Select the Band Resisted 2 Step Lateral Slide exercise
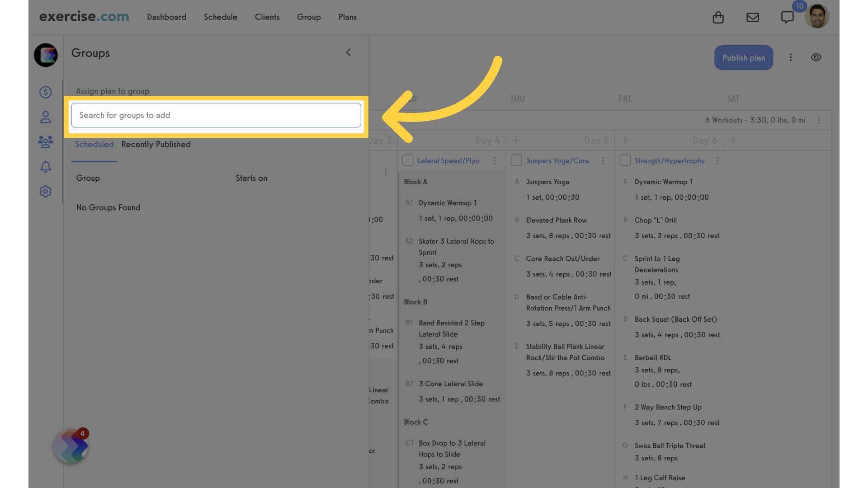 pyautogui.click(x=451, y=328)
